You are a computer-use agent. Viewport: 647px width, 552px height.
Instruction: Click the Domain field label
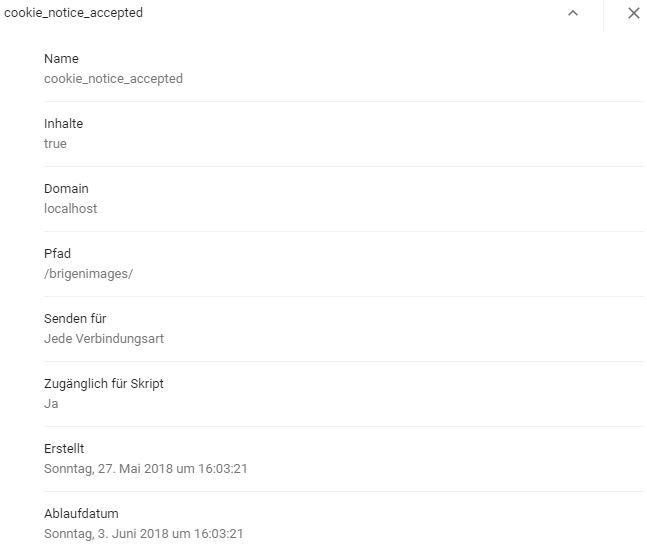coord(66,189)
